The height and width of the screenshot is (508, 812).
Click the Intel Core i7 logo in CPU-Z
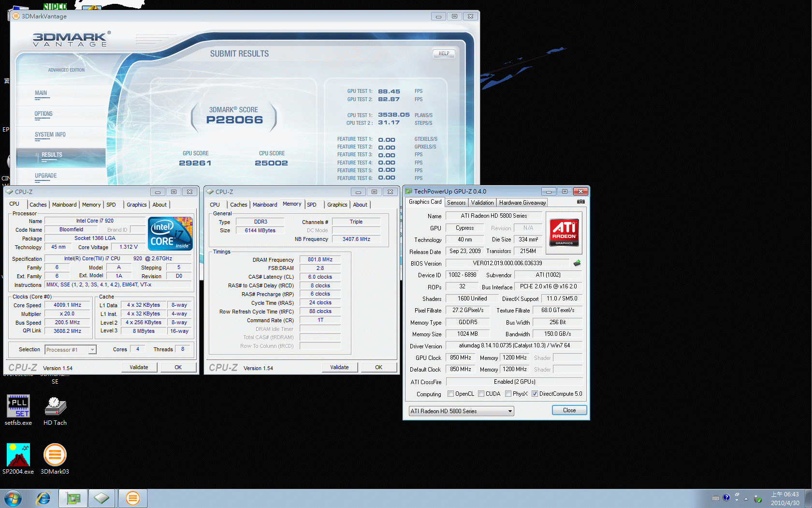pyautogui.click(x=170, y=233)
